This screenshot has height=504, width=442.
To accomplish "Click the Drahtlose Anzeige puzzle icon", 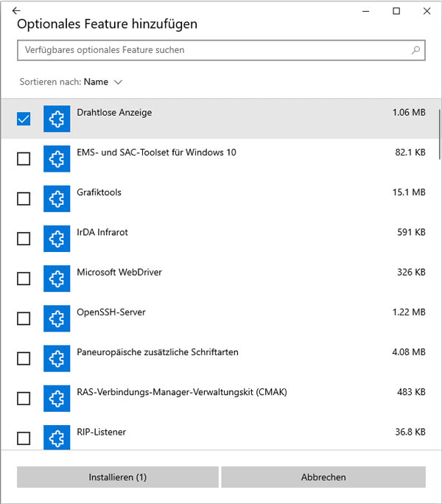I will click(x=56, y=119).
